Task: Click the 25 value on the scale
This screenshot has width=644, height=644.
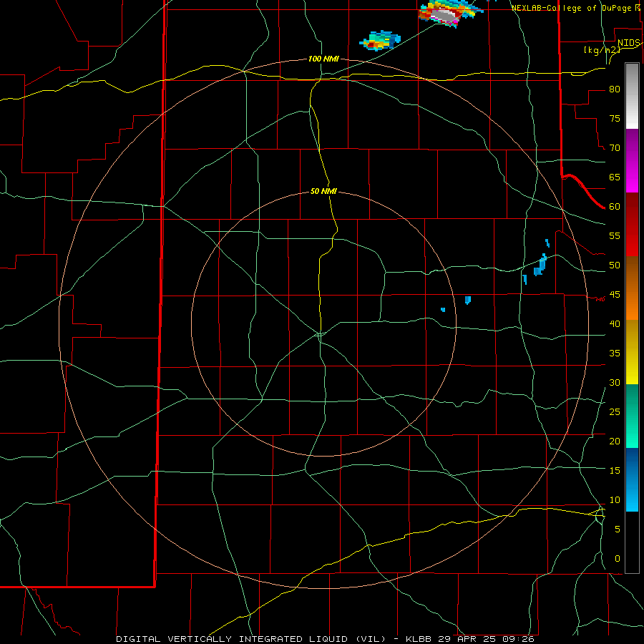Action: tap(615, 412)
